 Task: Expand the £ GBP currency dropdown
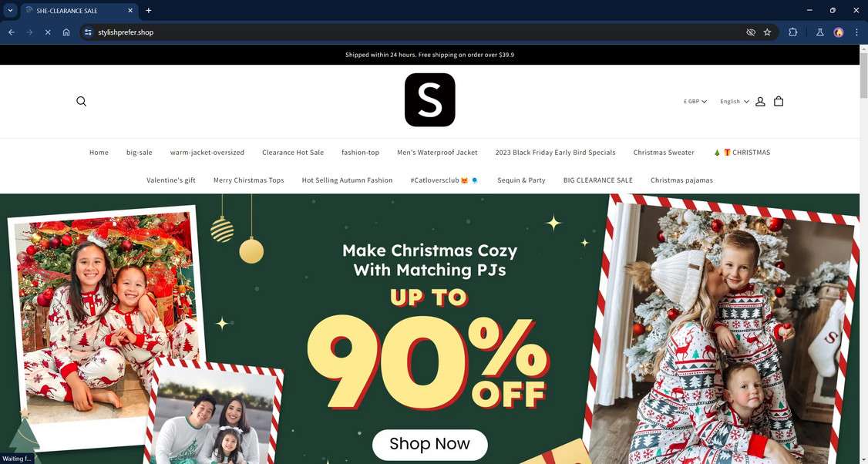click(695, 101)
